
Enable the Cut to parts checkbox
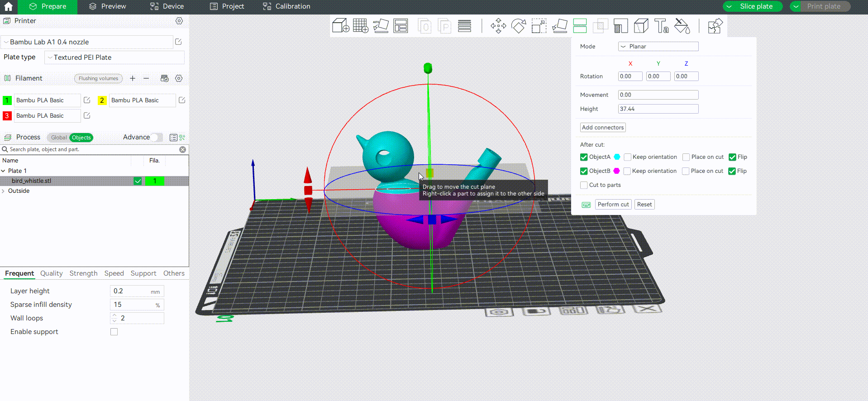(x=584, y=185)
